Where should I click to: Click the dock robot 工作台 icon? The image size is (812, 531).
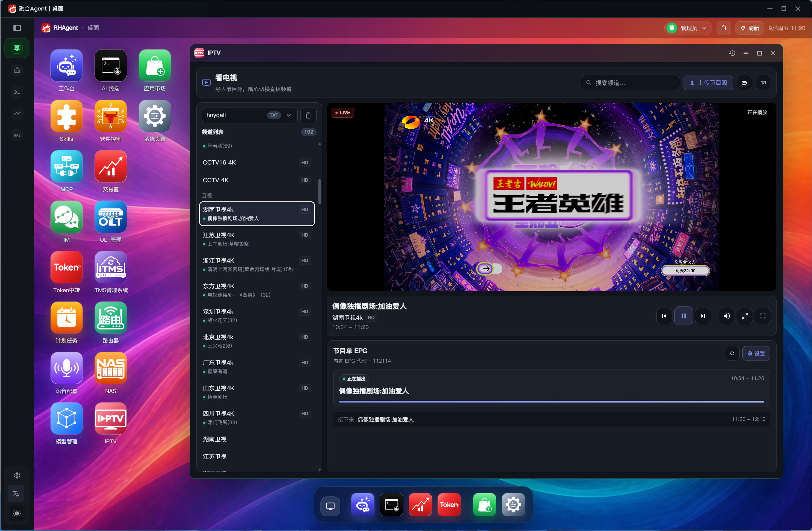point(363,504)
